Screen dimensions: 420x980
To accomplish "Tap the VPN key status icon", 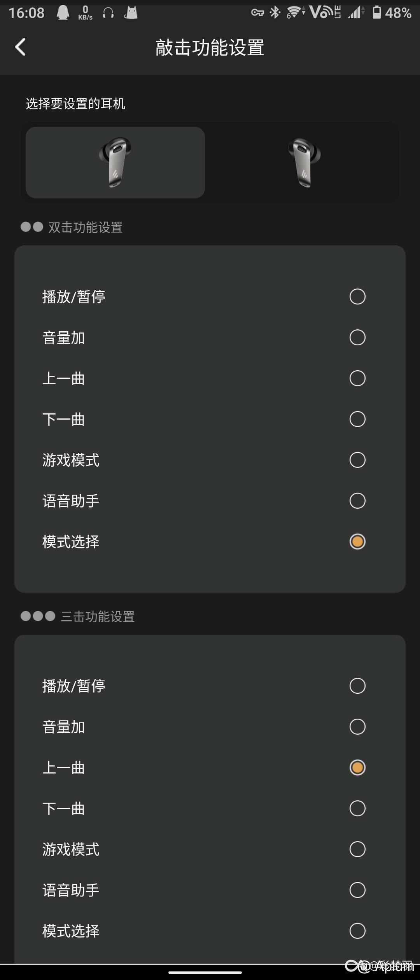I will tap(257, 13).
